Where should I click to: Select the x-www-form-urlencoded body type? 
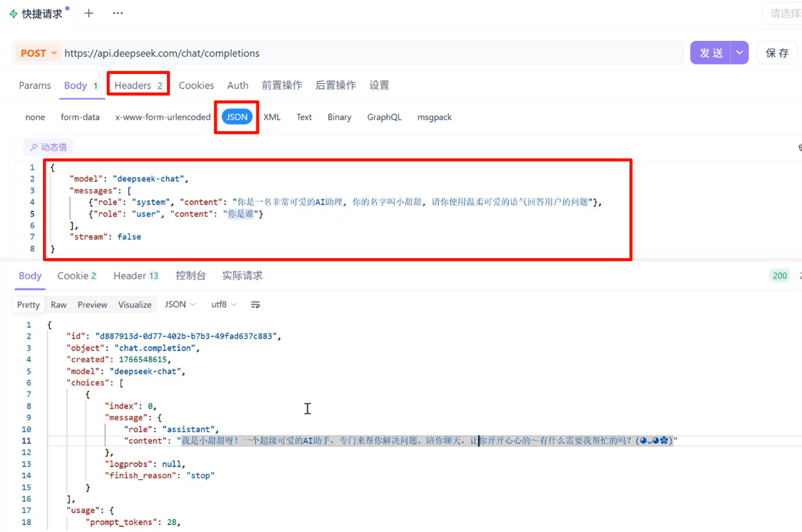(163, 117)
